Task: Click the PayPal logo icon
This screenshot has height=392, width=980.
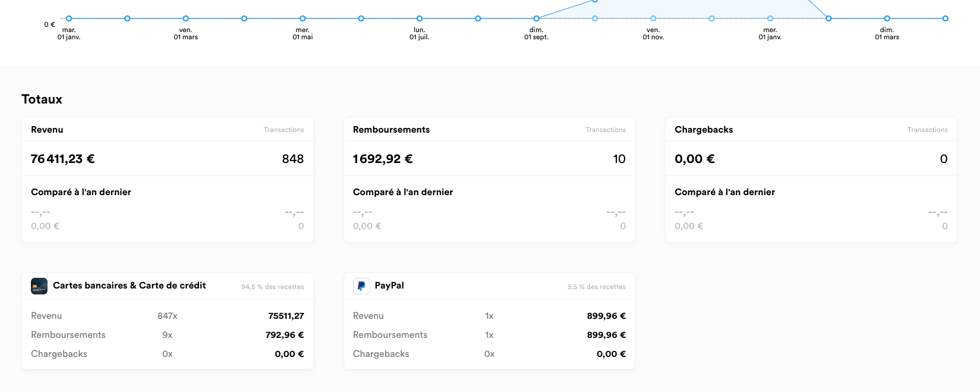Action: [361, 286]
